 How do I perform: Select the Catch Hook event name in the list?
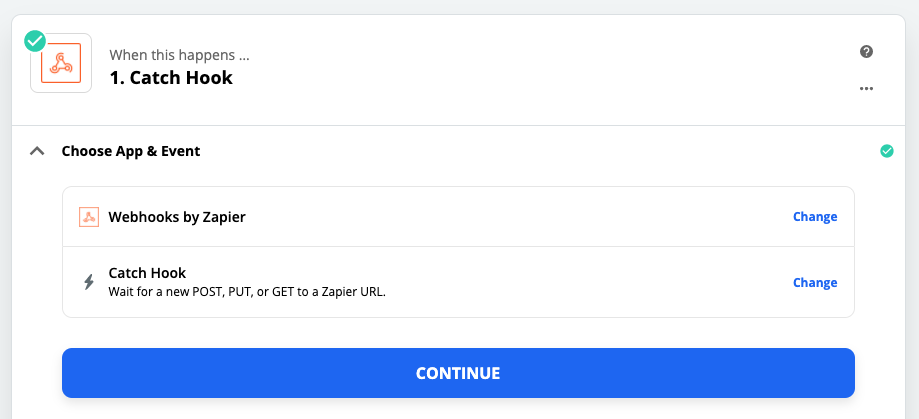point(147,273)
